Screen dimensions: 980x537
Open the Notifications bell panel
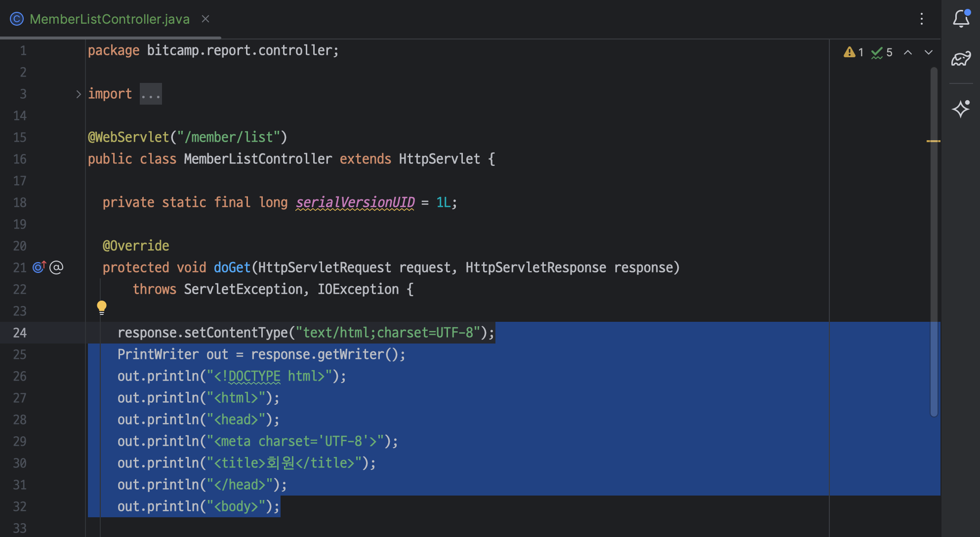(x=961, y=19)
